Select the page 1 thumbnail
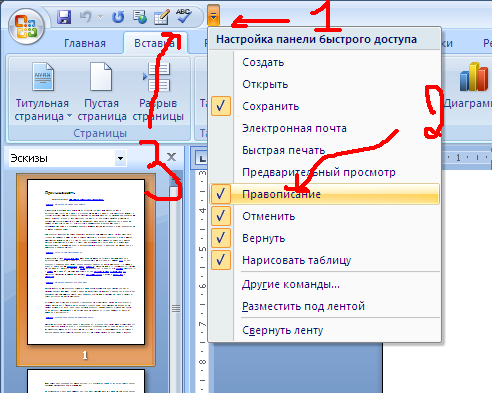Screen dimensions: 492x393 coord(86,262)
